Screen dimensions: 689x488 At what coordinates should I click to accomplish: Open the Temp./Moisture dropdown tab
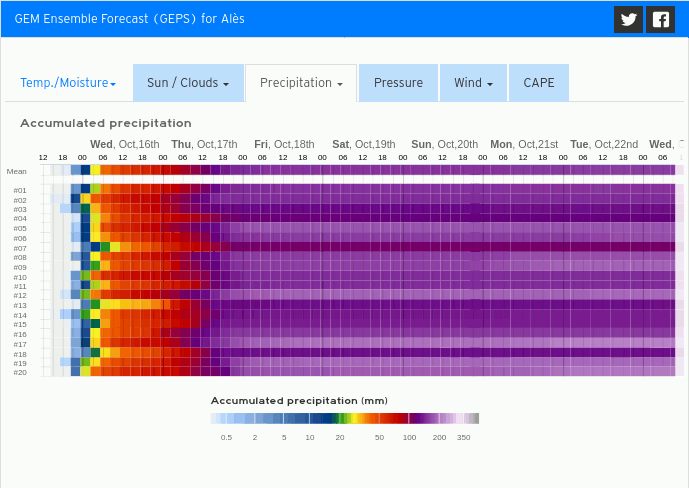tap(68, 83)
